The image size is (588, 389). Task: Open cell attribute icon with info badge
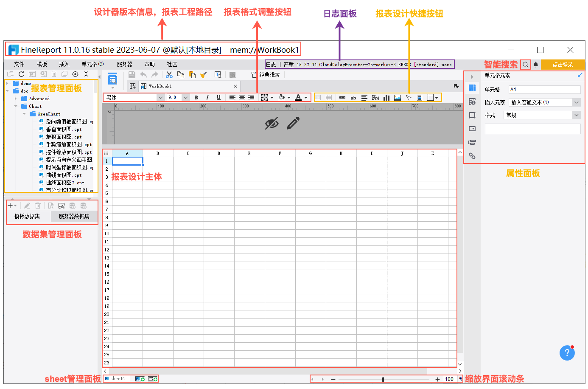472,101
